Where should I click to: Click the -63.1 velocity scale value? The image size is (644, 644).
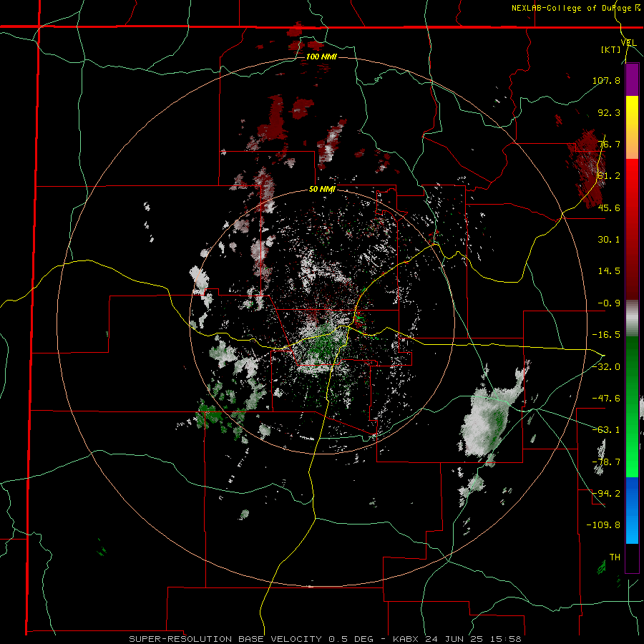coord(606,430)
